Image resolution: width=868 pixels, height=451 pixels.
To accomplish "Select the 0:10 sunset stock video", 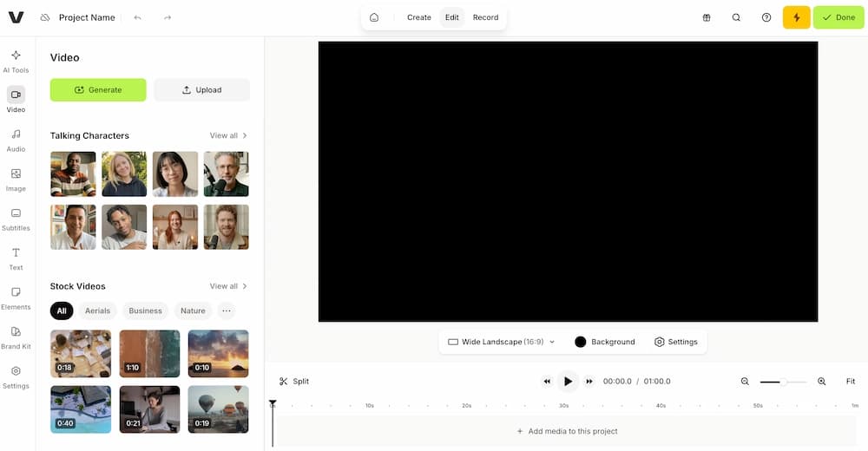I will point(218,354).
